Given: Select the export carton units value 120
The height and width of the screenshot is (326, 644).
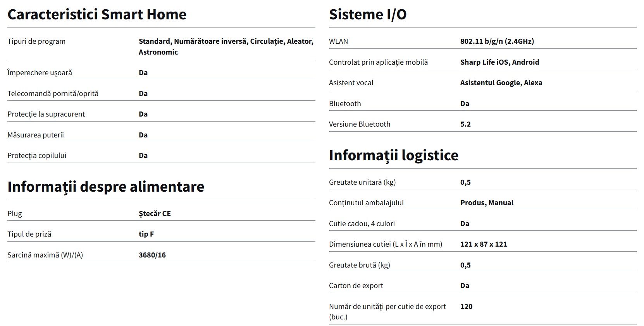Looking at the screenshot, I should (x=466, y=307).
